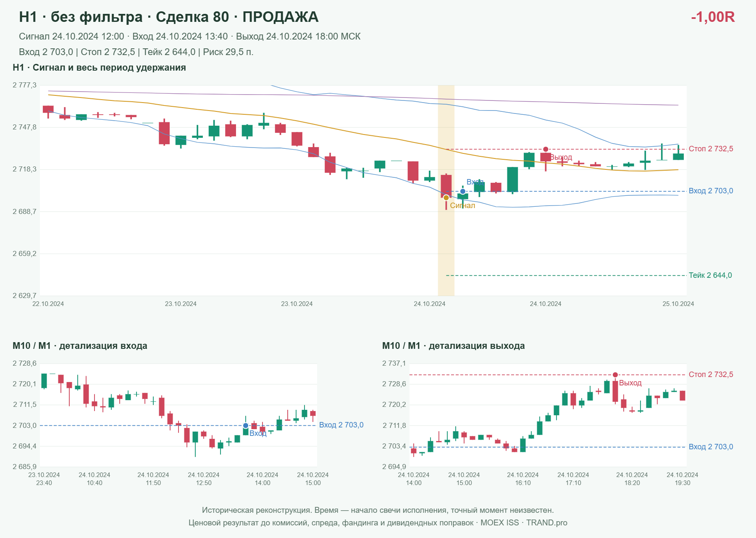Click the 'Стоп 2 732,5' label on H1 chart
This screenshot has width=756, height=538.
tap(711, 149)
